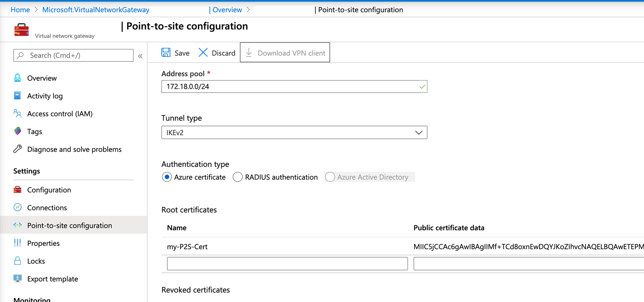This screenshot has width=644, height=302.
Task: Click the Configuration toolbox icon
Action: coord(17,190)
